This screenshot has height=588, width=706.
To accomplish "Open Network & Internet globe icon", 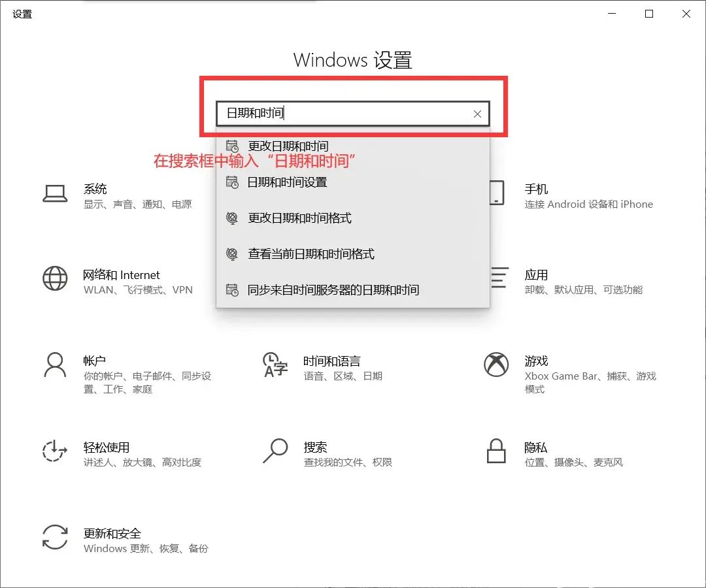I will 55,278.
